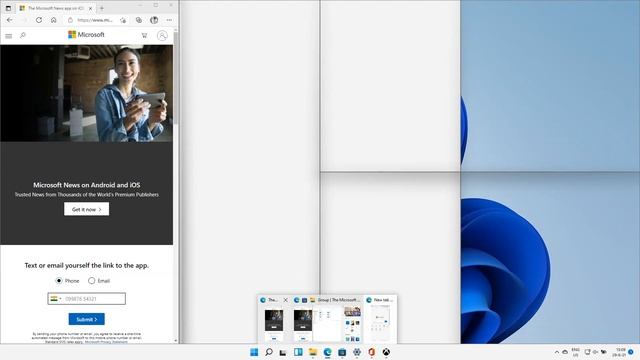The image size is (640, 360).
Task: Click the blue Submit button
Action: (87, 319)
